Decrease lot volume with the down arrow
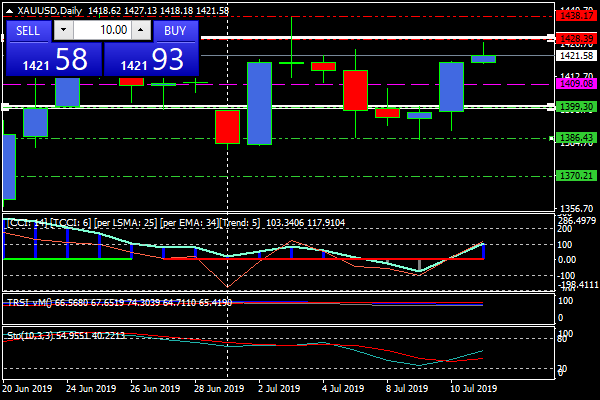The height and width of the screenshot is (400, 600). click(x=63, y=31)
